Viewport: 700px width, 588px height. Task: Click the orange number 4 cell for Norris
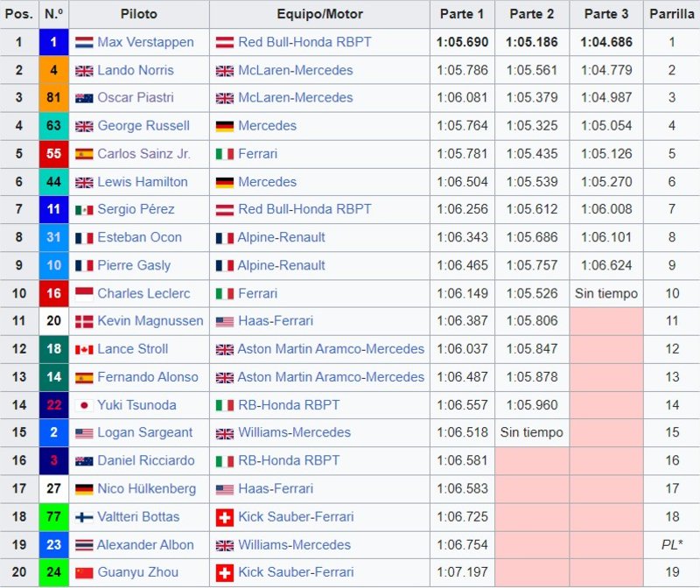coord(53,70)
